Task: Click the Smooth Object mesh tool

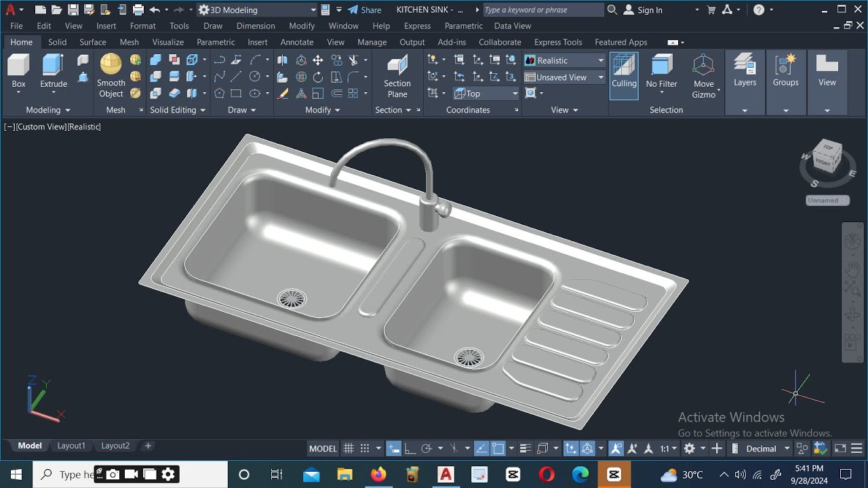Action: [111, 75]
